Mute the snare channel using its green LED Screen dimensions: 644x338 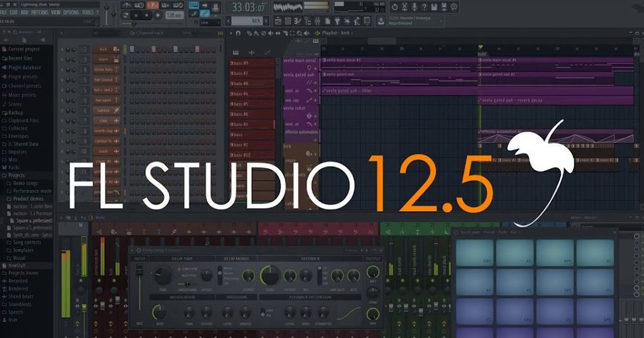[x=62, y=60]
